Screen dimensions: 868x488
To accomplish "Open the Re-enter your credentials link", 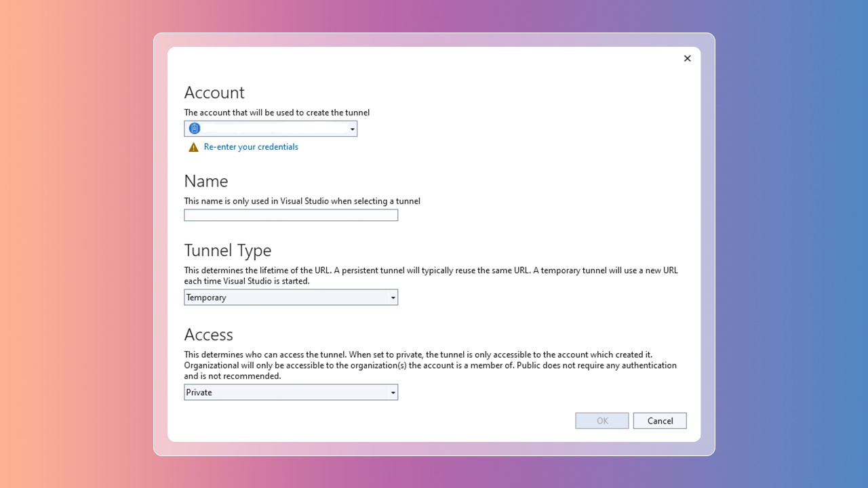I will point(251,147).
